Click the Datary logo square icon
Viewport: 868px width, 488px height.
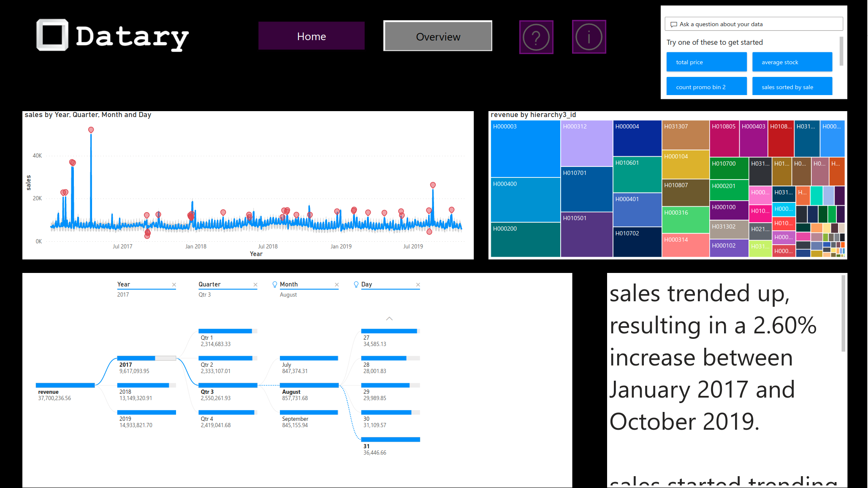[52, 35]
